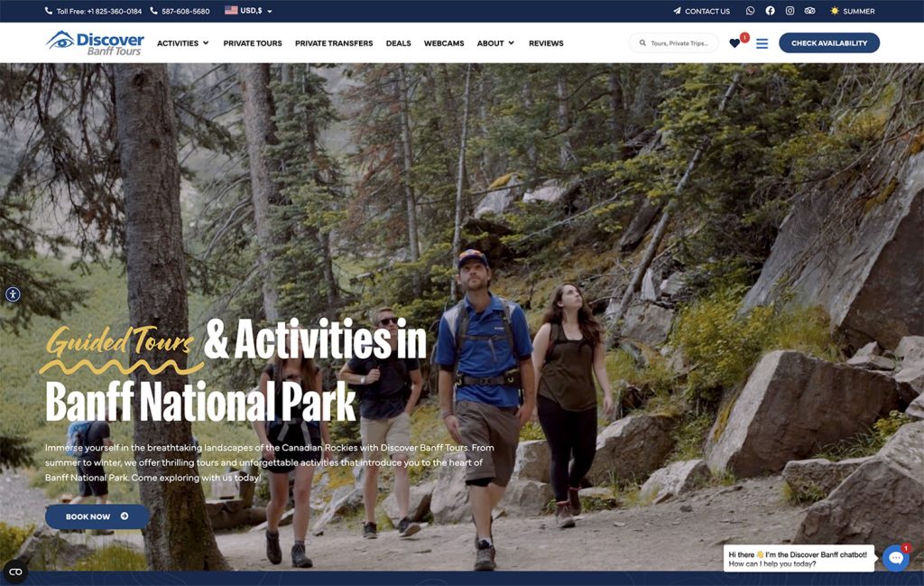Click the Check Availability button
924x586 pixels.
[x=829, y=43]
